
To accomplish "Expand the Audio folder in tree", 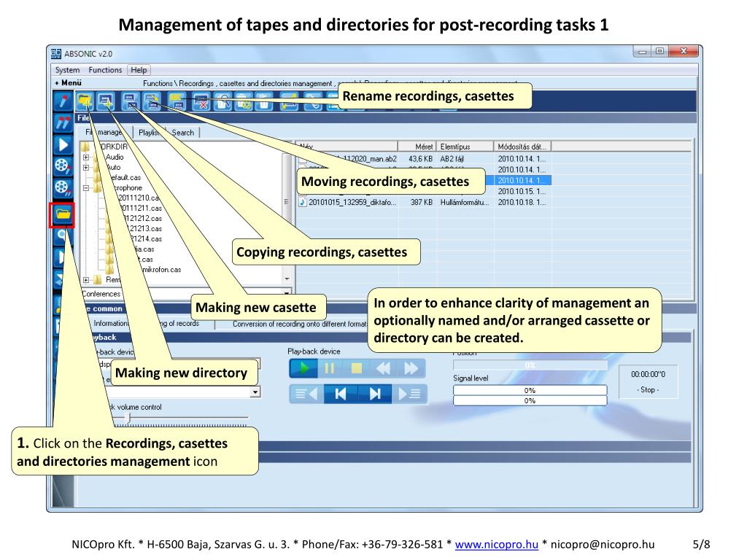I will (x=86, y=157).
